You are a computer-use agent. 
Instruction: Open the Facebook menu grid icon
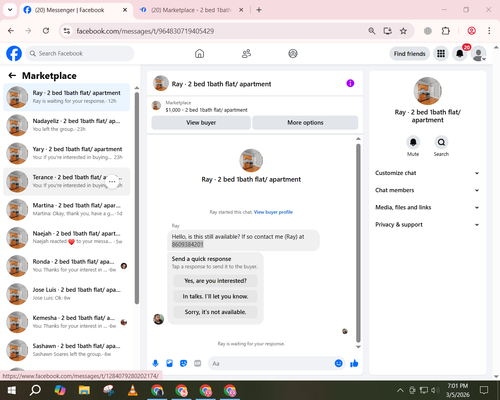(441, 54)
